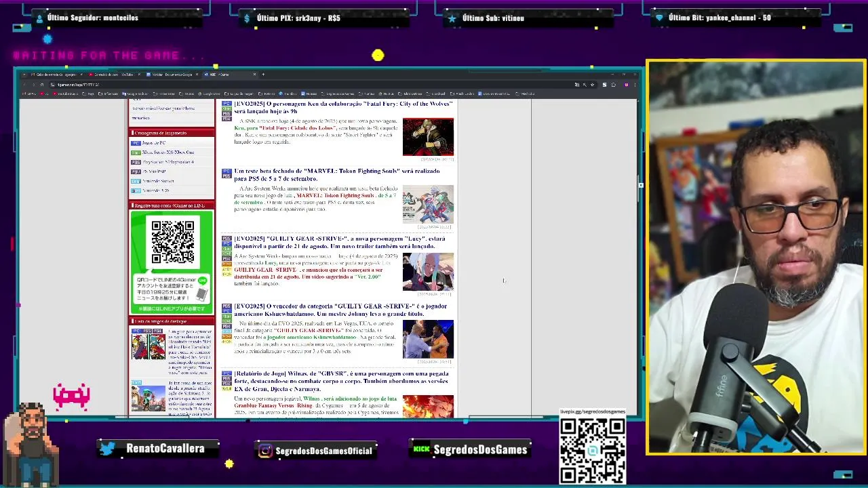
Task: Select 'Xbox Series X|S/Xbox One' sidebar entry
Action: [167, 152]
